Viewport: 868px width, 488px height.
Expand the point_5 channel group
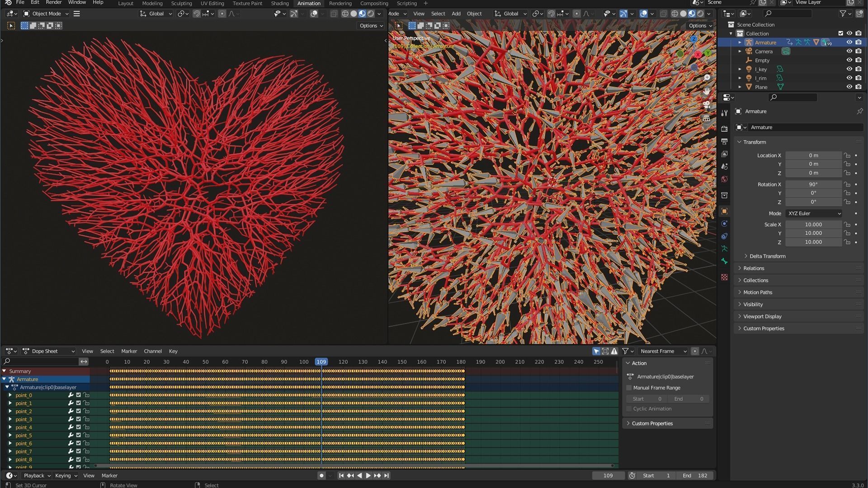(10, 435)
